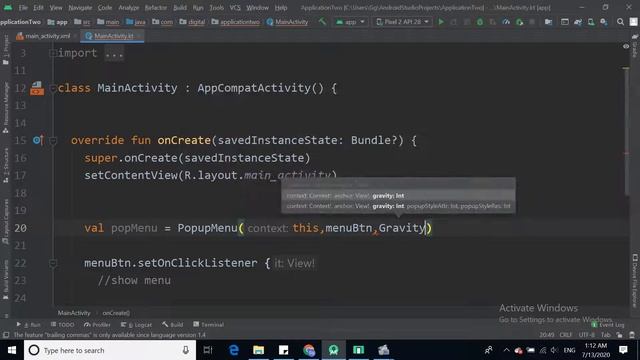Open the Refactor menu
Viewport: 640px width, 360px height.
(x=156, y=8)
